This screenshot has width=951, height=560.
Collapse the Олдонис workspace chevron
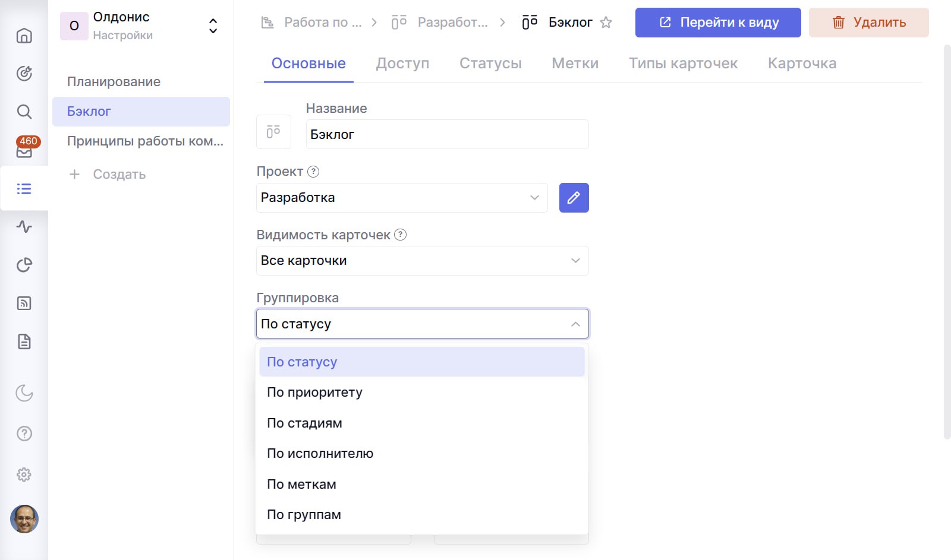pyautogui.click(x=212, y=26)
